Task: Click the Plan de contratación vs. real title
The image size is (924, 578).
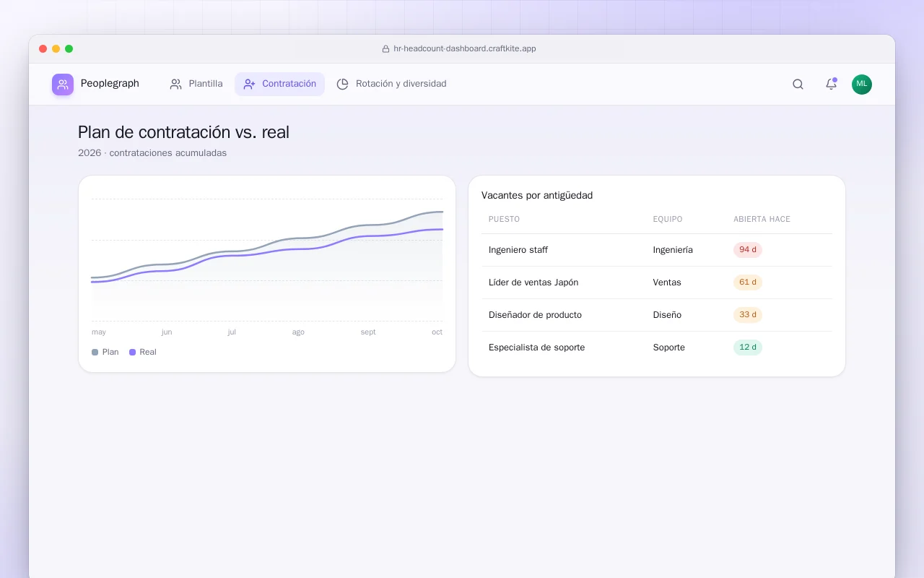Action: click(183, 132)
